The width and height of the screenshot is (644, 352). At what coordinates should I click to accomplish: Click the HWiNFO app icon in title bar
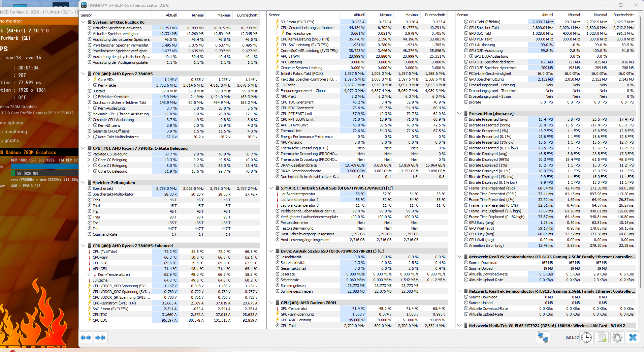[84, 5]
